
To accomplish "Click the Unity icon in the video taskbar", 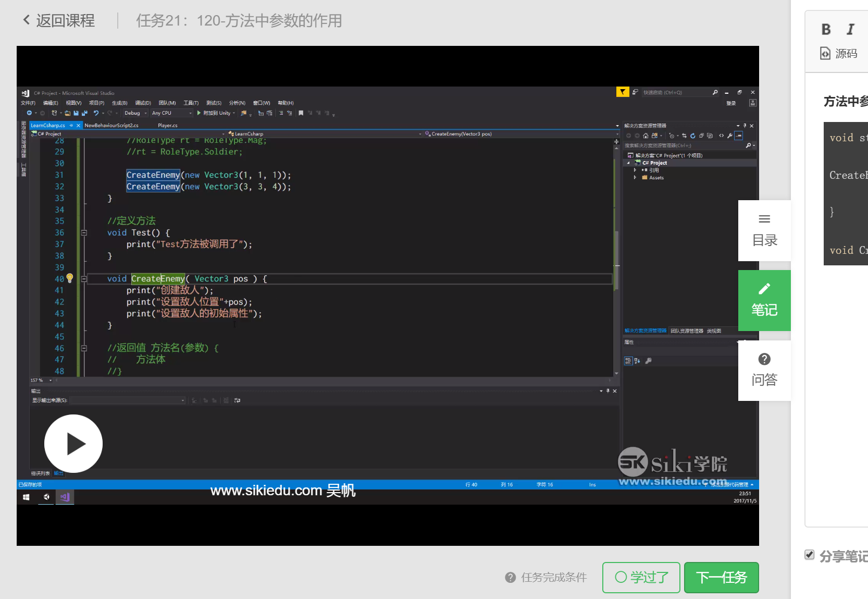I will point(46,497).
